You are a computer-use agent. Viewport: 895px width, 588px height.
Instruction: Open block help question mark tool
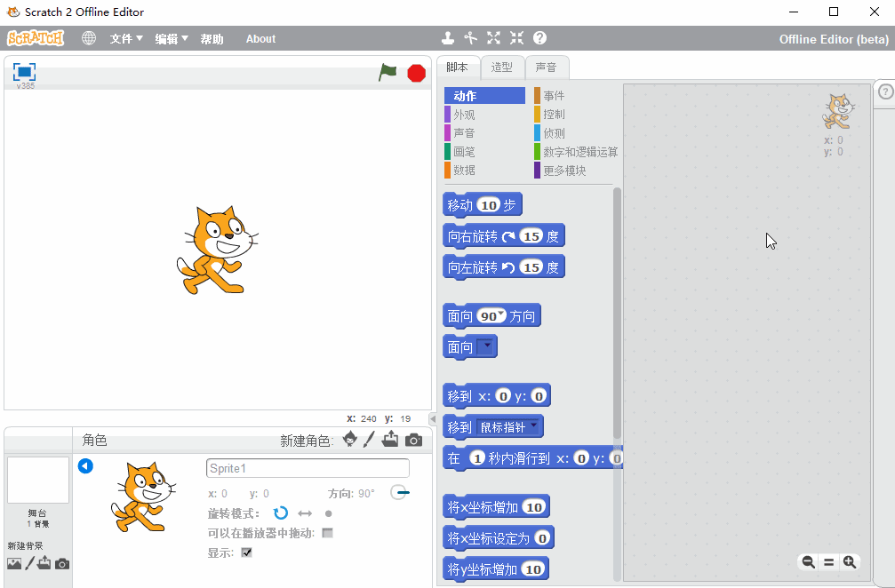[539, 38]
